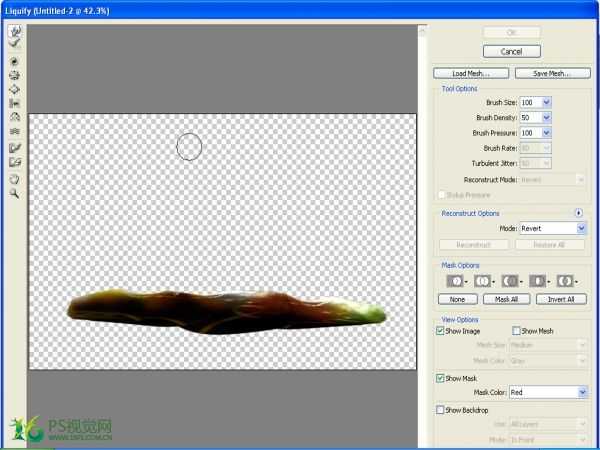Click the Mask All button
The height and width of the screenshot is (450, 600).
coord(507,299)
